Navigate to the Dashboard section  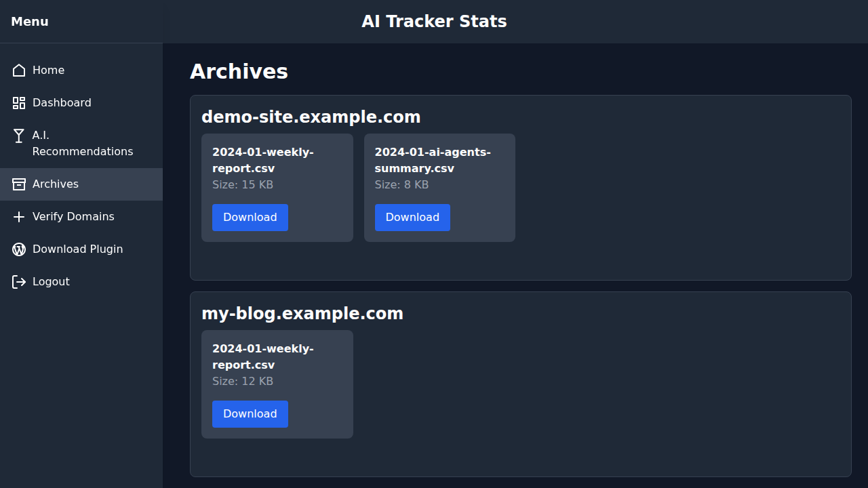tap(62, 102)
